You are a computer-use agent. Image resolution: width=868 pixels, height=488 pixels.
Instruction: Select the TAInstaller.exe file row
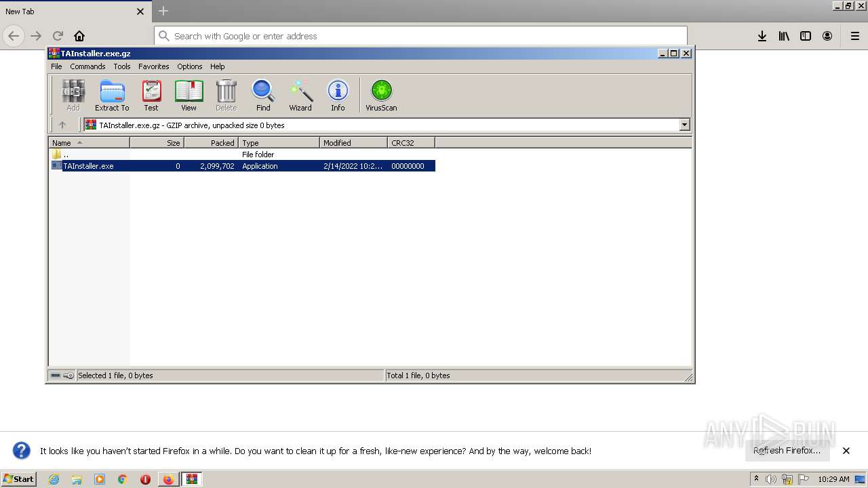pyautogui.click(x=242, y=166)
